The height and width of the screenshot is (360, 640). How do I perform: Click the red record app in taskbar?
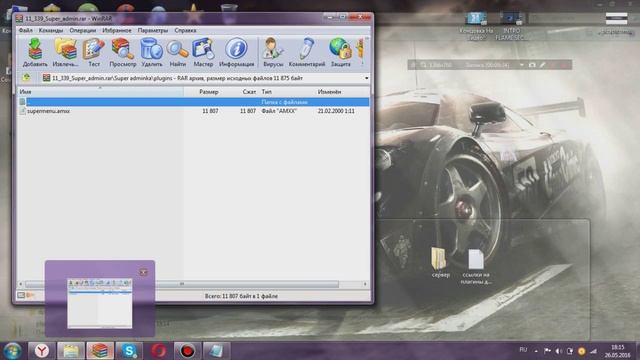point(187,351)
